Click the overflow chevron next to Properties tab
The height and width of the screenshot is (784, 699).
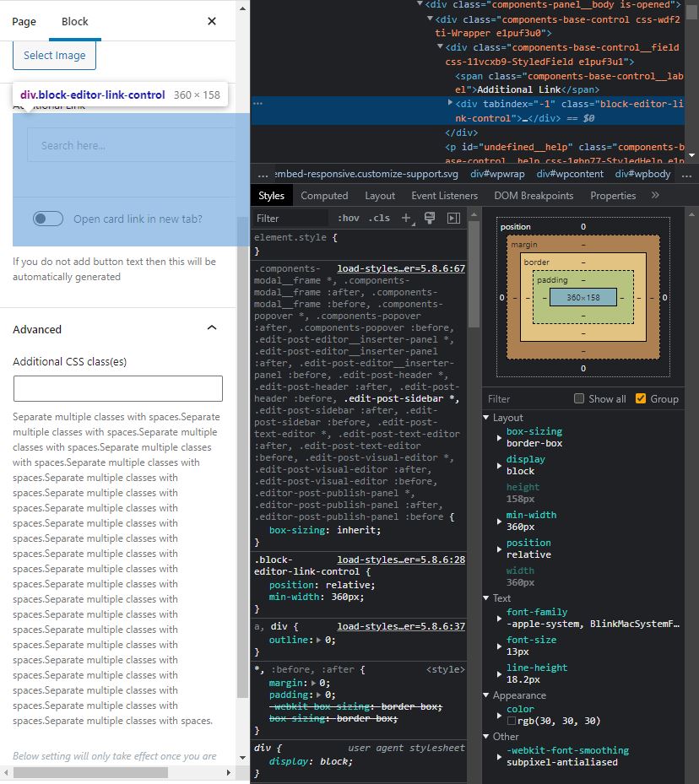657,195
